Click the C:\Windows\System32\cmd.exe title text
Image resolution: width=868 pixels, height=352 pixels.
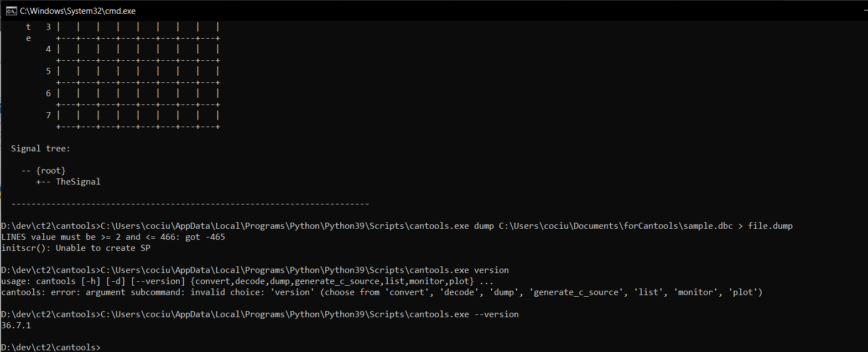click(77, 10)
